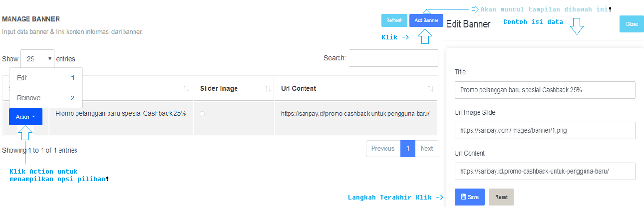Go to the Previous page
The image size is (644, 208).
[383, 149]
